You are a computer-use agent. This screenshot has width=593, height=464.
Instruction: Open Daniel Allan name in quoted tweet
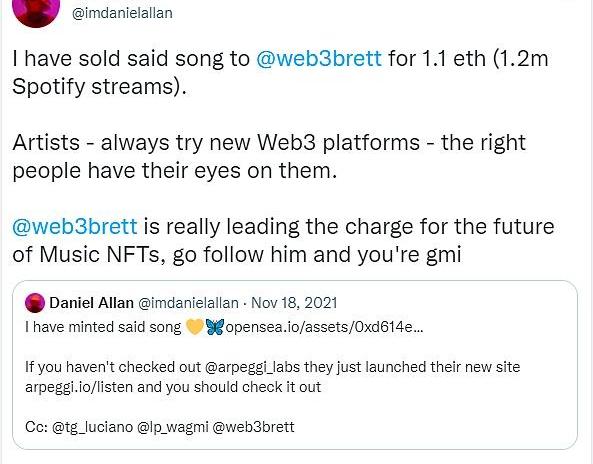(92, 303)
